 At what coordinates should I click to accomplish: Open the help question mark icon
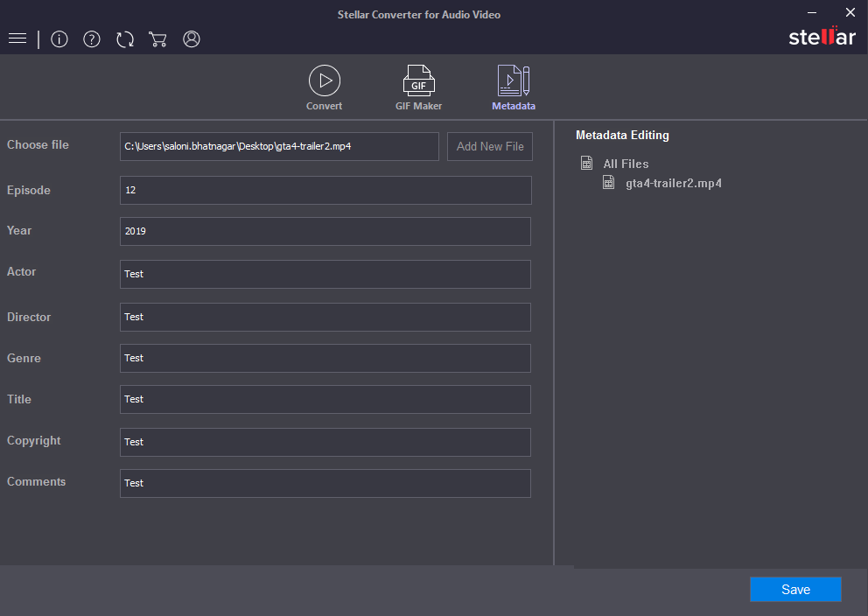(92, 39)
